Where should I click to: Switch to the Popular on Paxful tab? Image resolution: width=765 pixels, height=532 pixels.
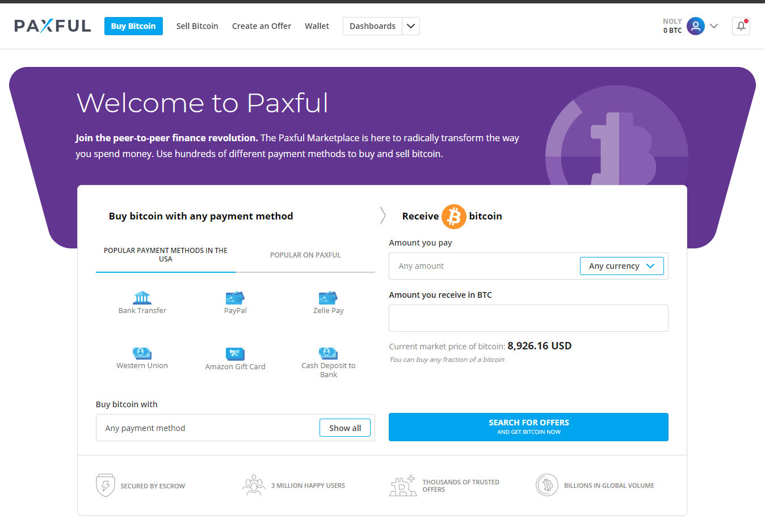305,255
